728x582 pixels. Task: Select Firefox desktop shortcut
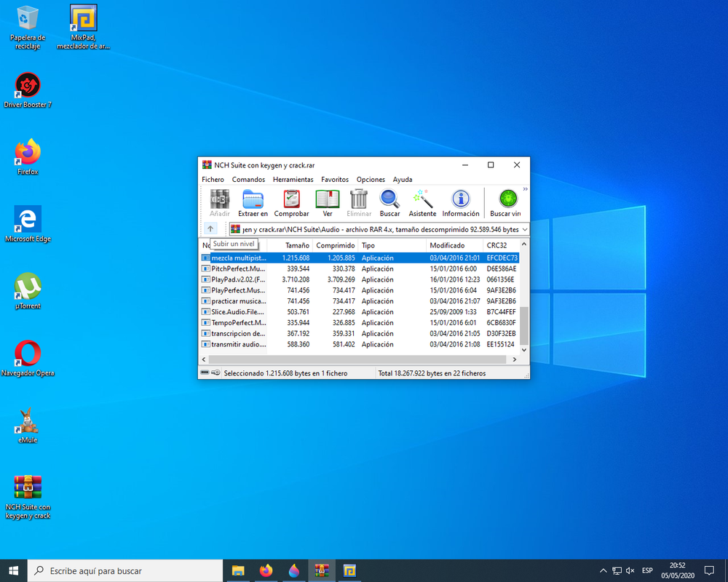tap(28, 157)
